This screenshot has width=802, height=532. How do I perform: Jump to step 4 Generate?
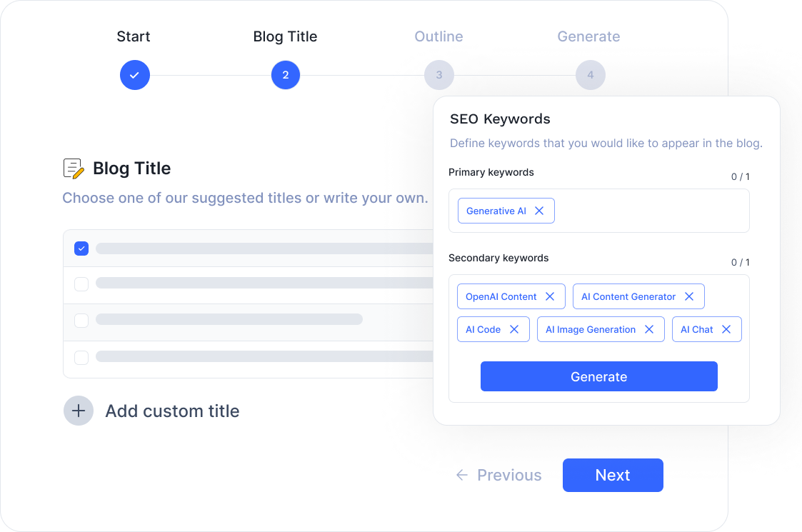click(x=590, y=75)
